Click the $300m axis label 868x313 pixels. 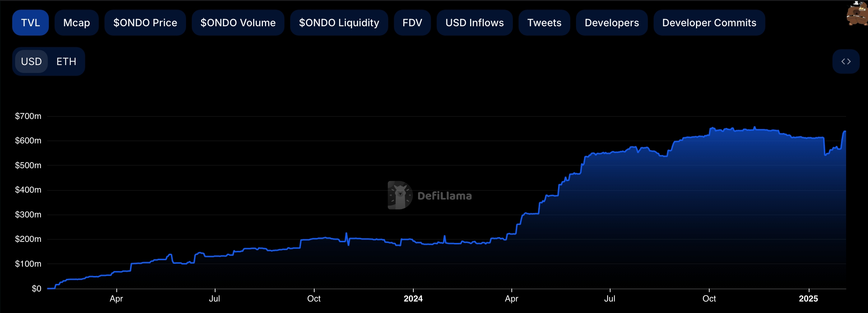tap(28, 215)
